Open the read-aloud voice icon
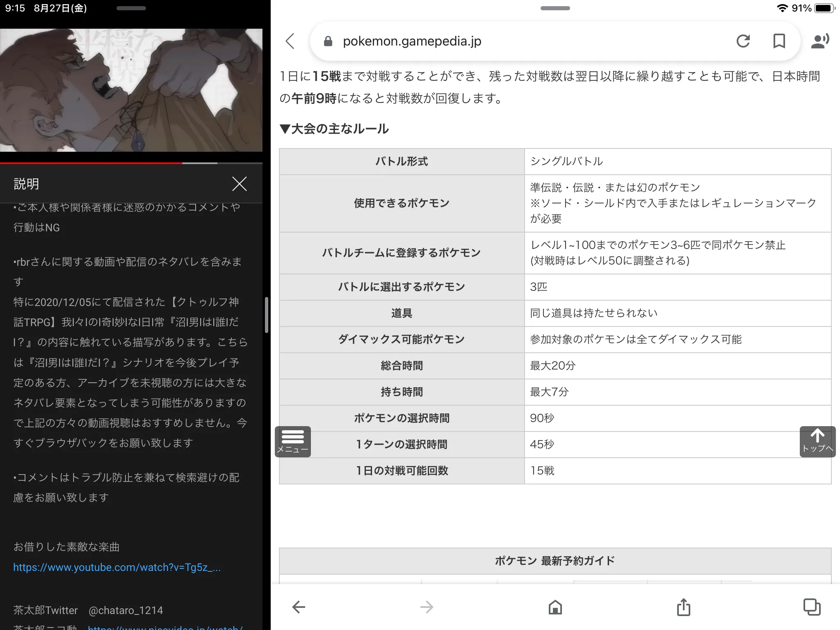840x630 pixels. coord(820,41)
